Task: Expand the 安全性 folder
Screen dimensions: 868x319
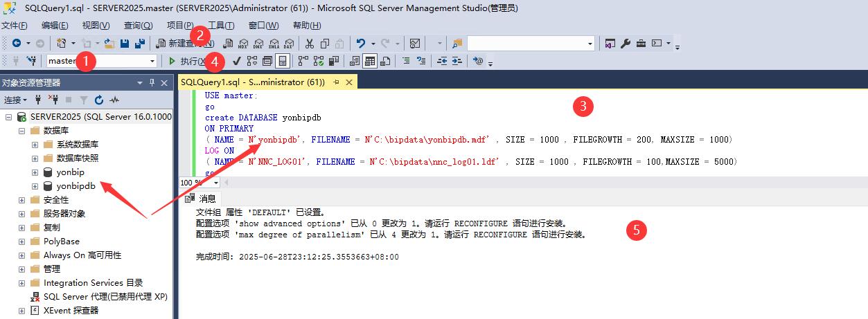Action: point(22,200)
